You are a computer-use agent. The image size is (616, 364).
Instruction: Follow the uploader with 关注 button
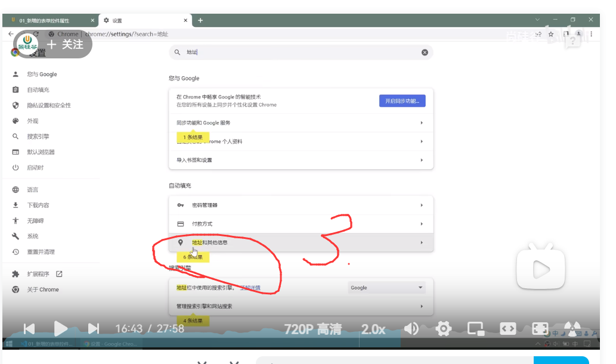(x=65, y=44)
